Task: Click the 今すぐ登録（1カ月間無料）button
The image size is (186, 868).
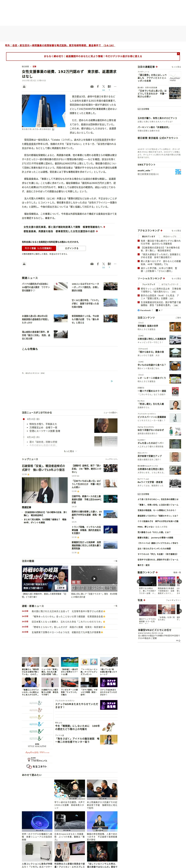Action: point(39,248)
